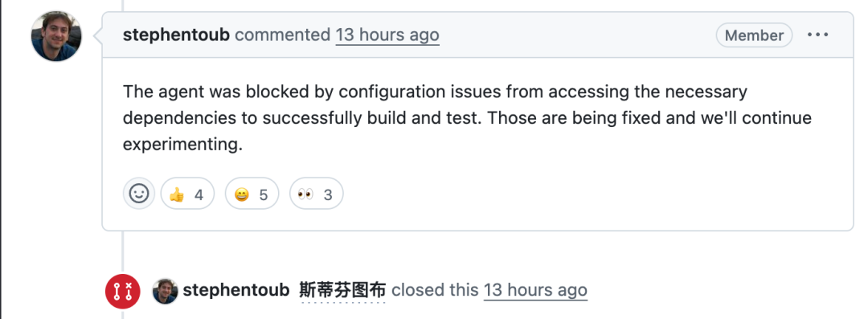Screen dimensions: 868x319
Task: Open stephentoub profile from comment header
Action: (x=176, y=35)
